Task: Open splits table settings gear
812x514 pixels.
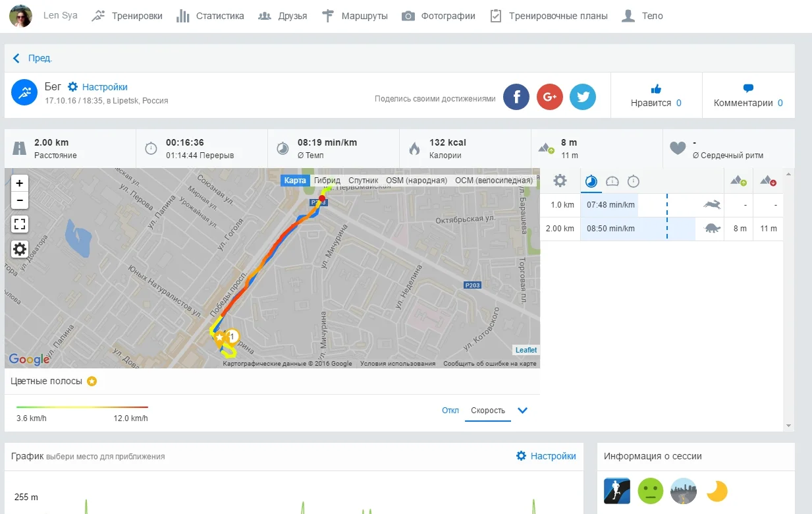Action: pyautogui.click(x=560, y=181)
